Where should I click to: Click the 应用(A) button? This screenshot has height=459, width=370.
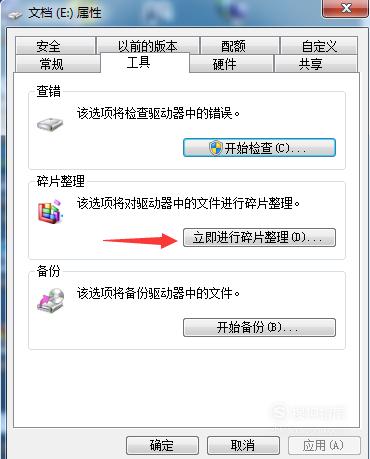pos(324,445)
